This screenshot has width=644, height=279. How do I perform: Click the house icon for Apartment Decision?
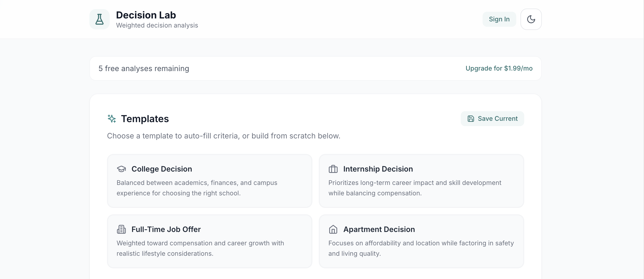point(333,229)
